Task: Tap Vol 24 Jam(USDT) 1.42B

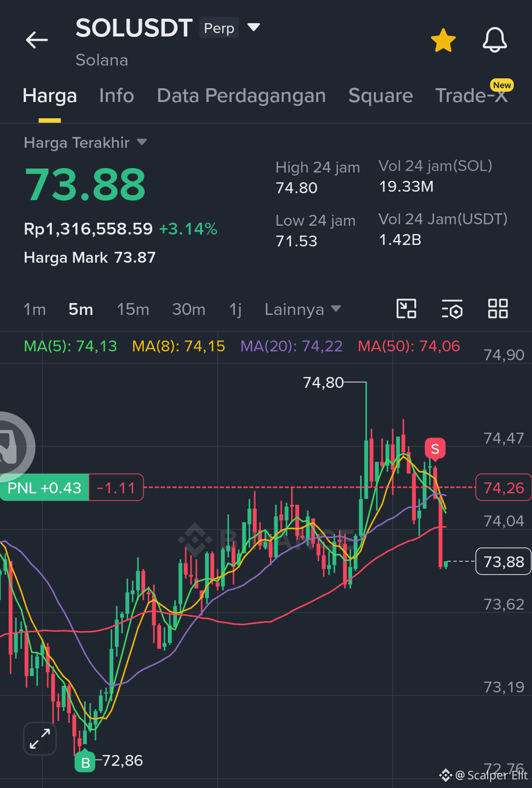Action: [x=400, y=240]
